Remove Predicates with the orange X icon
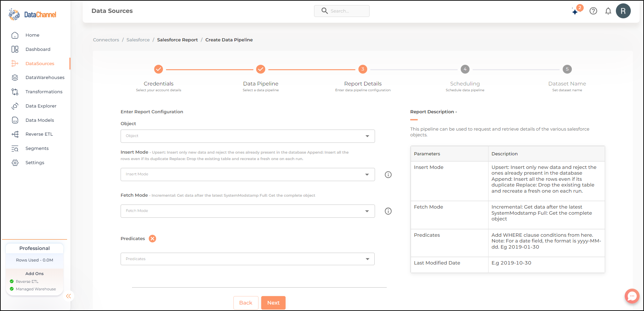Viewport: 644px width, 311px height. click(x=152, y=238)
